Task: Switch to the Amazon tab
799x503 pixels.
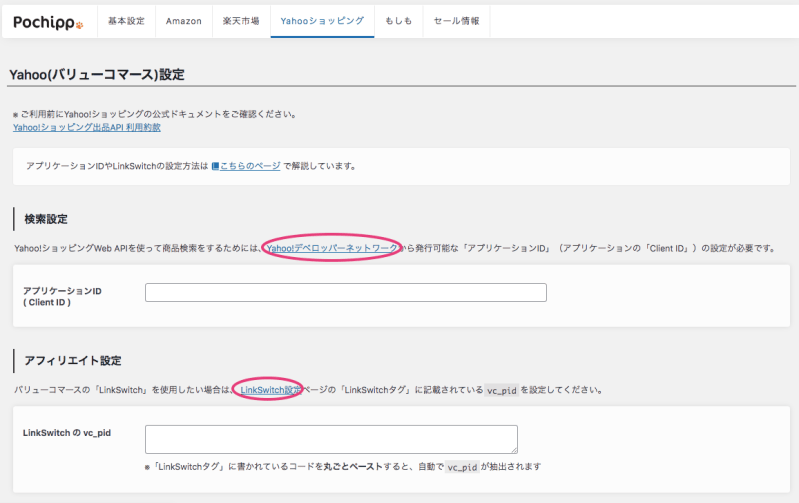Action: (x=183, y=21)
